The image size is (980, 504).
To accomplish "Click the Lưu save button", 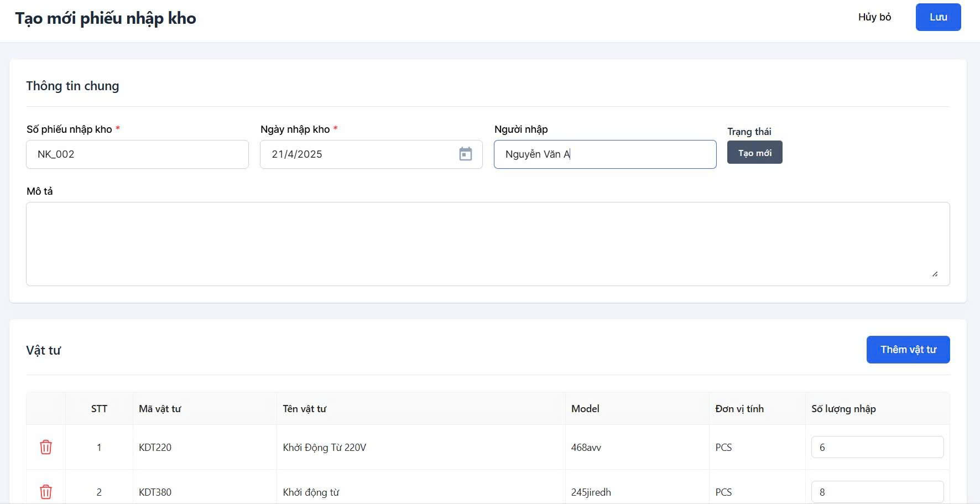I will pos(938,17).
